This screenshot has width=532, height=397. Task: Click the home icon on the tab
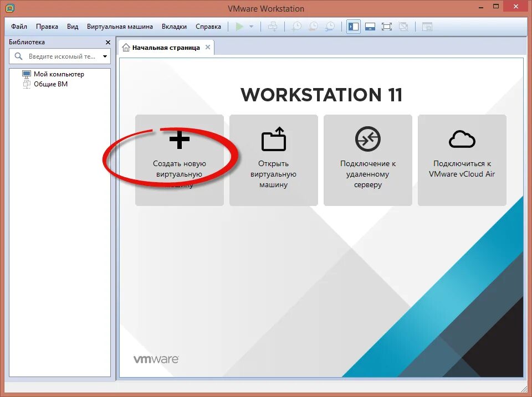tap(126, 48)
